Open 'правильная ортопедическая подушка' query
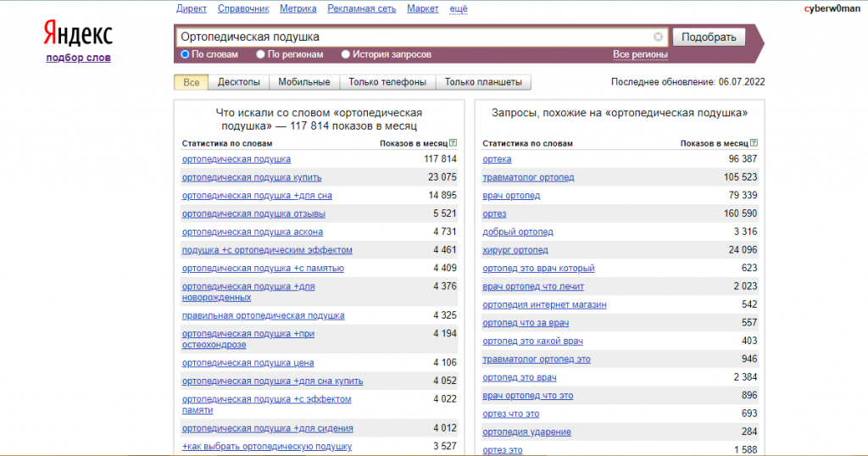Viewport: 868px width, 456px height. (263, 315)
